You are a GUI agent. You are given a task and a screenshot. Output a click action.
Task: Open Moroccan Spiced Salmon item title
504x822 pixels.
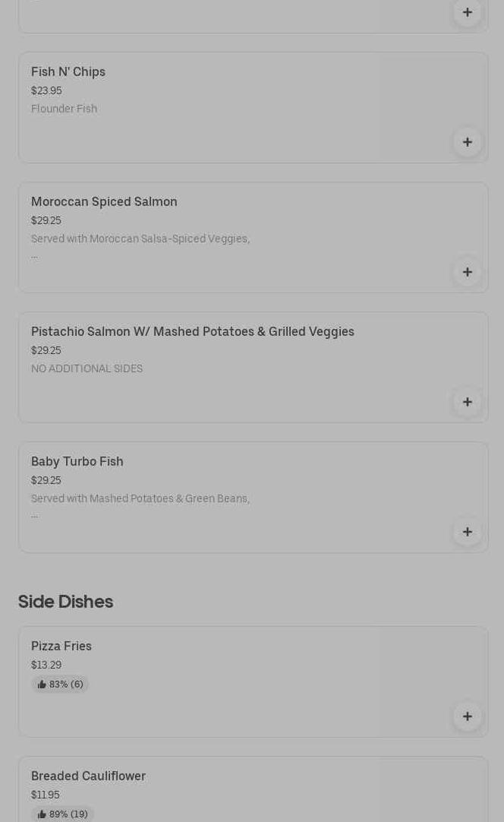point(104,202)
